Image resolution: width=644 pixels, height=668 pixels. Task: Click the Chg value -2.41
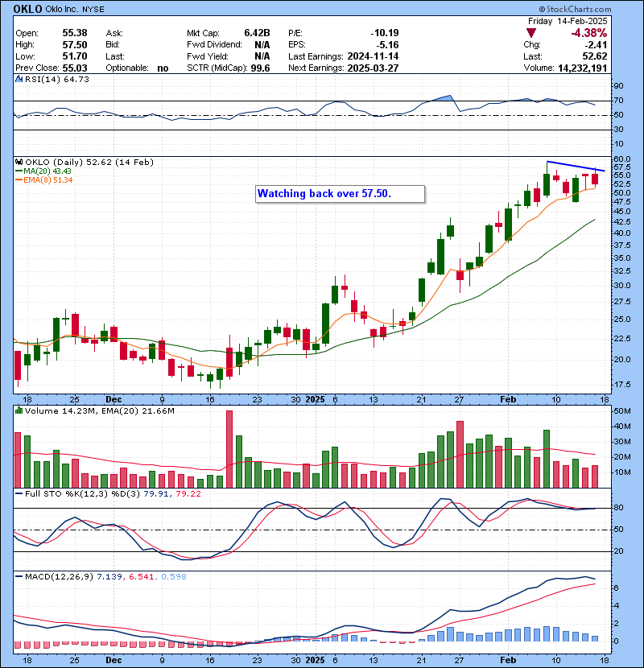pos(596,45)
